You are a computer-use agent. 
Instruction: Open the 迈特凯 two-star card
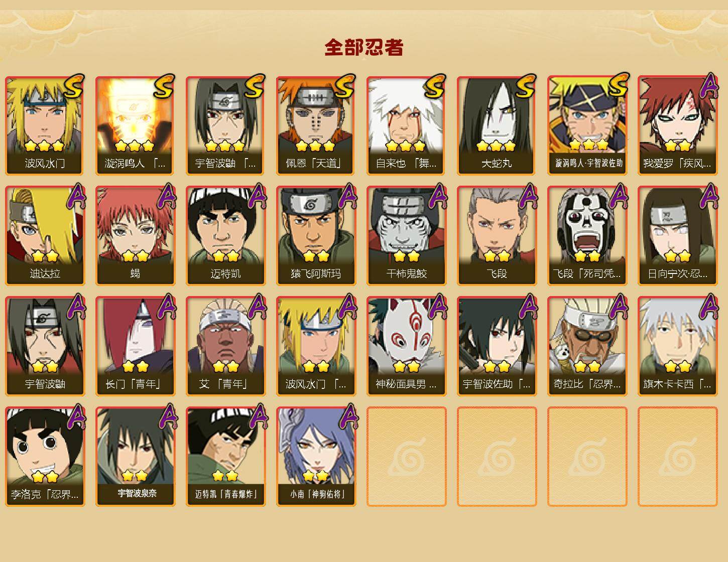225,236
